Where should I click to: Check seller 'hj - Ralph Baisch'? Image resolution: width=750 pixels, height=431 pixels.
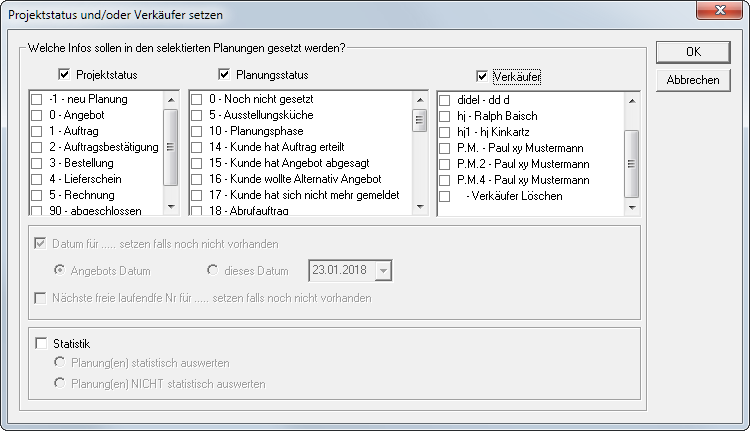[445, 116]
